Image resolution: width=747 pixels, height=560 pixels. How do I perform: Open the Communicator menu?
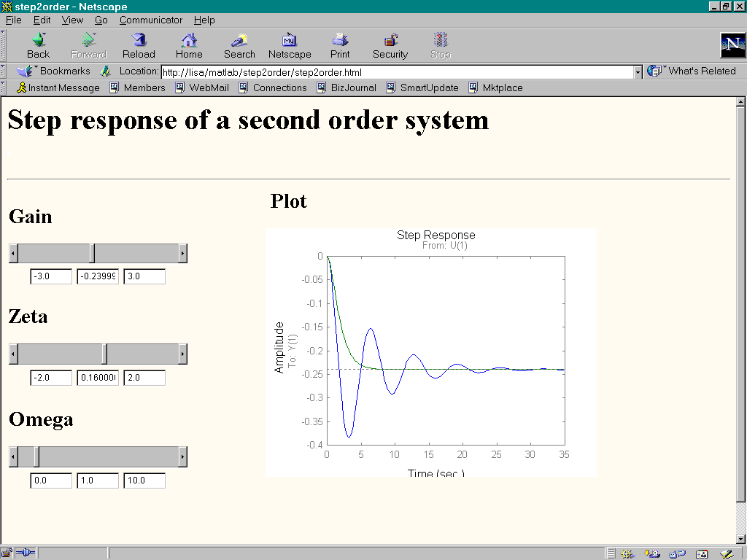tap(150, 20)
